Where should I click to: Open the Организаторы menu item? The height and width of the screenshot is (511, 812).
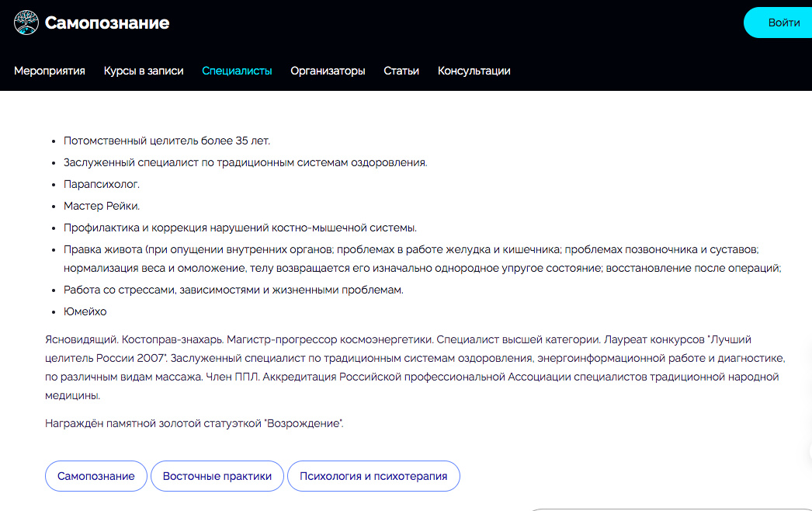pos(328,71)
